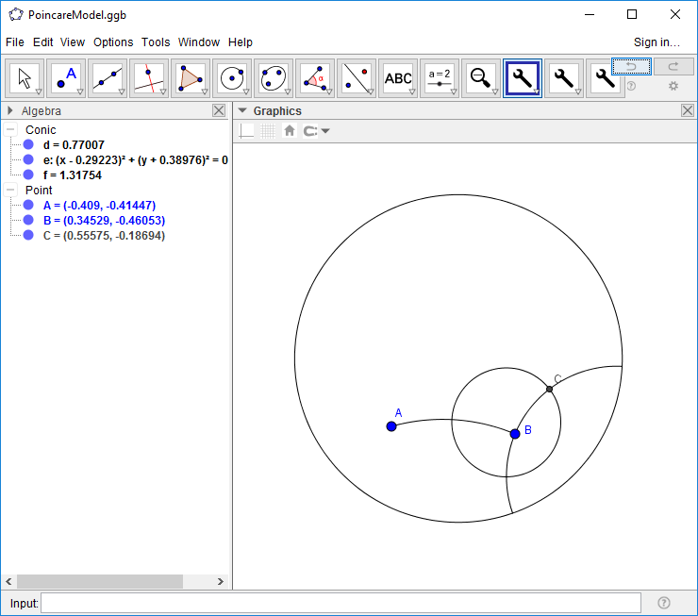Screen dimensions: 698x616
Task: Collapse the Conic group in Algebra
Action: [10, 130]
